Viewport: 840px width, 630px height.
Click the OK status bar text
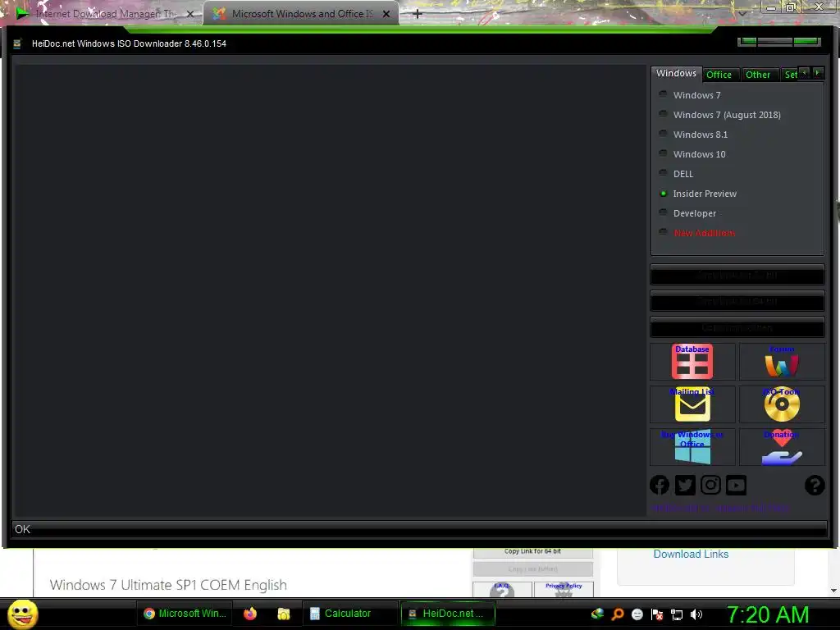pos(22,529)
